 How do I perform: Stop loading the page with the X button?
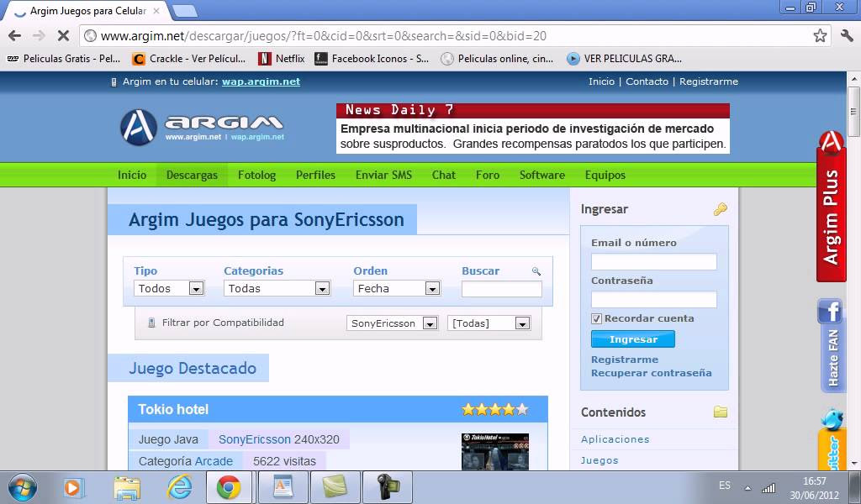coord(63,36)
